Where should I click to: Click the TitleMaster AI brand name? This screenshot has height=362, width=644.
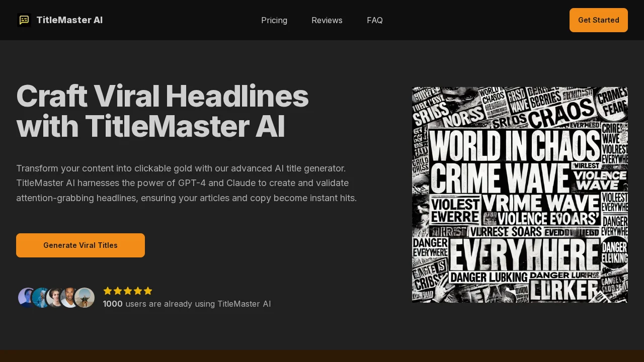point(69,20)
